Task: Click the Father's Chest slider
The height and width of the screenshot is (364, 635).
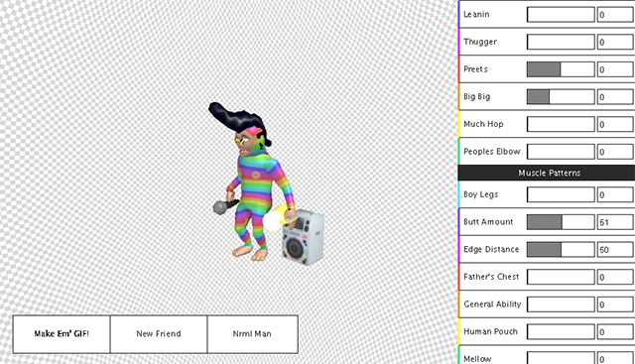Action: [561, 278]
